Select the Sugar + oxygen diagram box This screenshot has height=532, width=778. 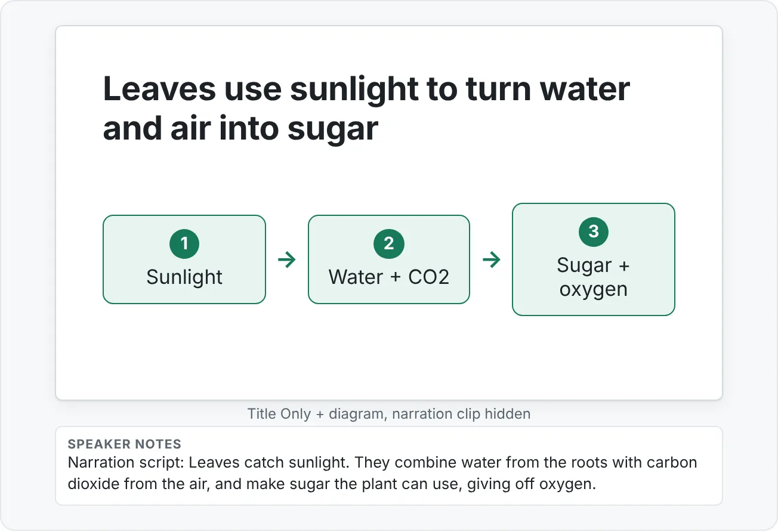tap(594, 259)
